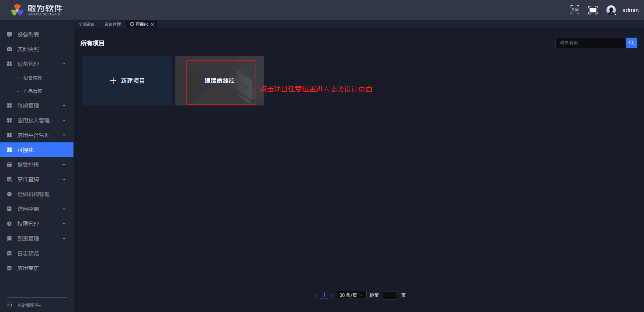Select 可视化 in the sidebar
The image size is (644, 312).
pyautogui.click(x=37, y=150)
